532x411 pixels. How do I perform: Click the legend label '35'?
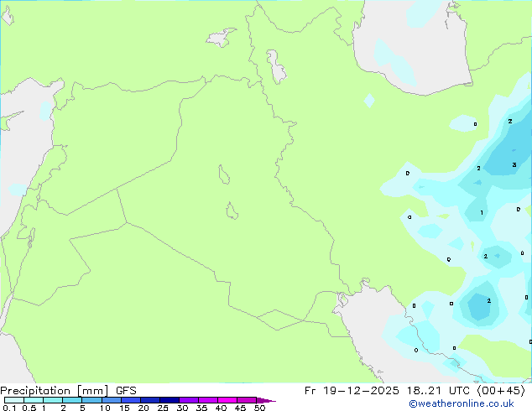coord(201,408)
